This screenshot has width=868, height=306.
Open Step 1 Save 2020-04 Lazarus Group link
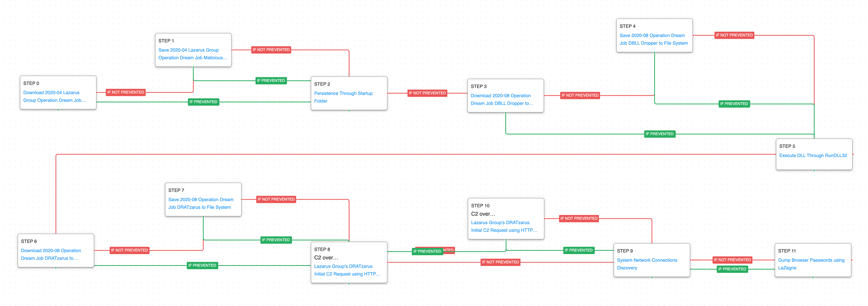188,50
